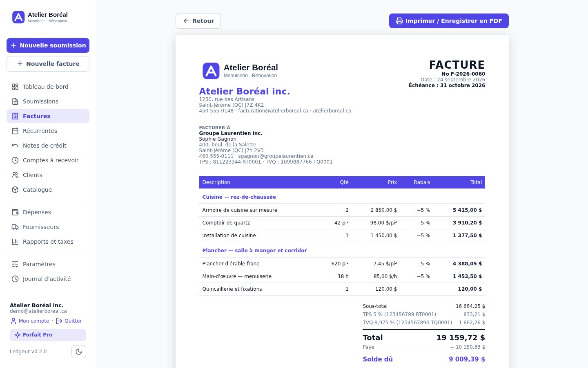The height and width of the screenshot is (368, 588).
Task: Open the Factures menu item
Action: [x=48, y=116]
